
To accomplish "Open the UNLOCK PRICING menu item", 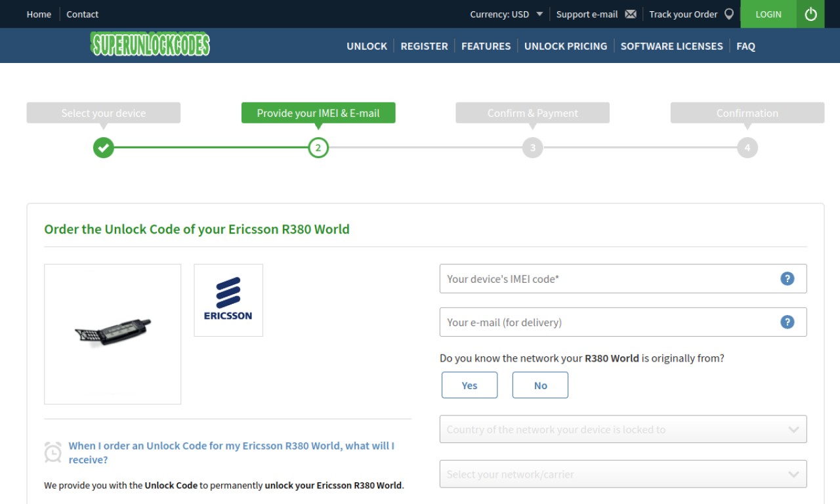I will click(x=566, y=46).
